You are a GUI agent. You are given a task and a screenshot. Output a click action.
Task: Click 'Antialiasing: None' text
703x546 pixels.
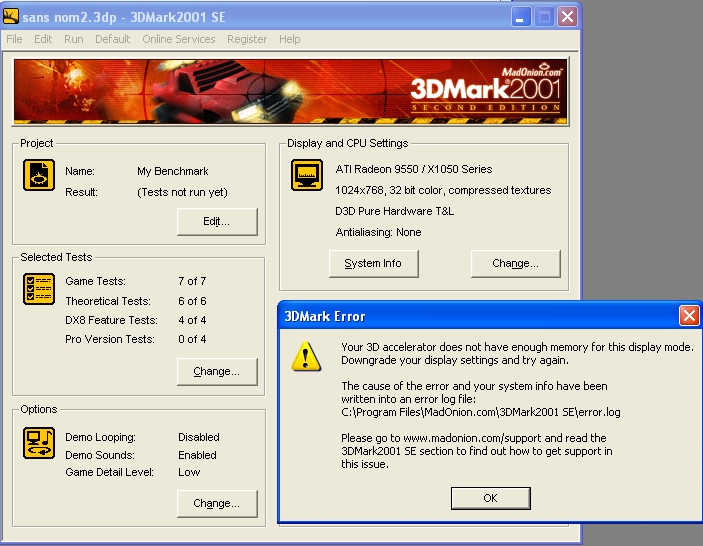pyautogui.click(x=378, y=232)
